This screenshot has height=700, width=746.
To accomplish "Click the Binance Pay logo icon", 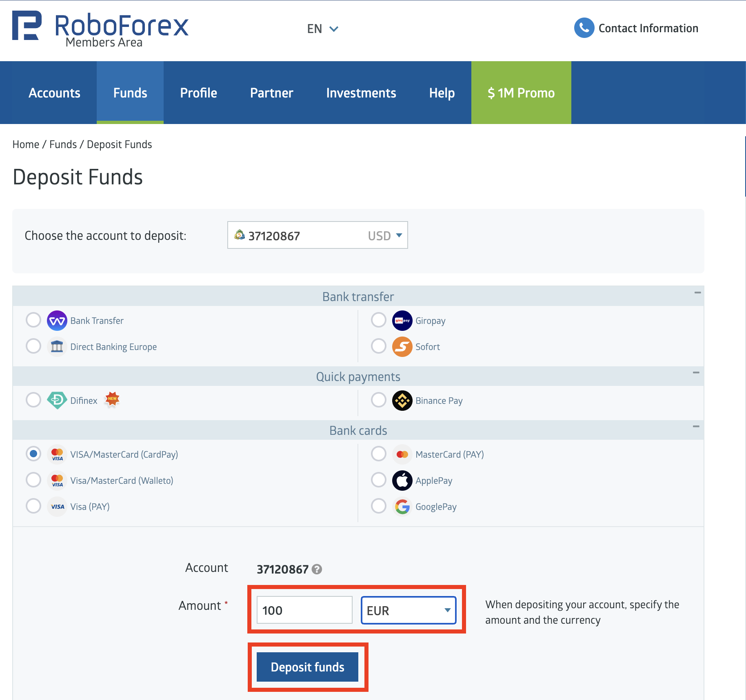I will (402, 401).
